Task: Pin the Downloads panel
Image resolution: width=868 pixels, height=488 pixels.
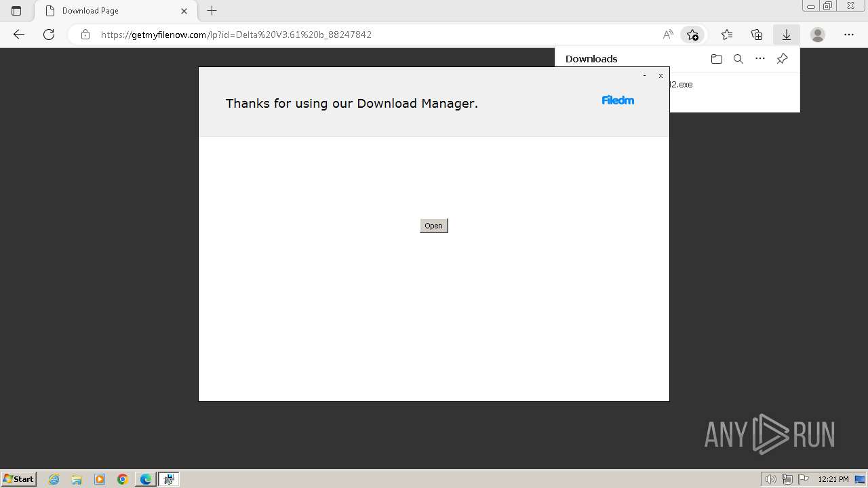Action: [x=782, y=59]
